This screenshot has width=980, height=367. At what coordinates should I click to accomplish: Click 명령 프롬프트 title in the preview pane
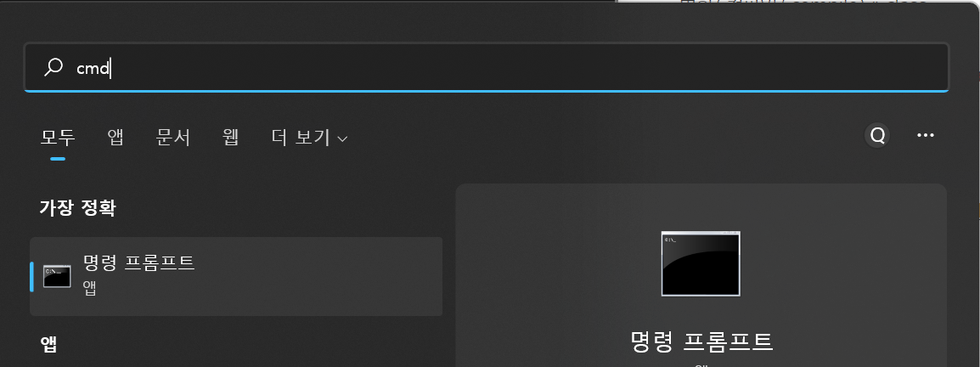point(701,341)
